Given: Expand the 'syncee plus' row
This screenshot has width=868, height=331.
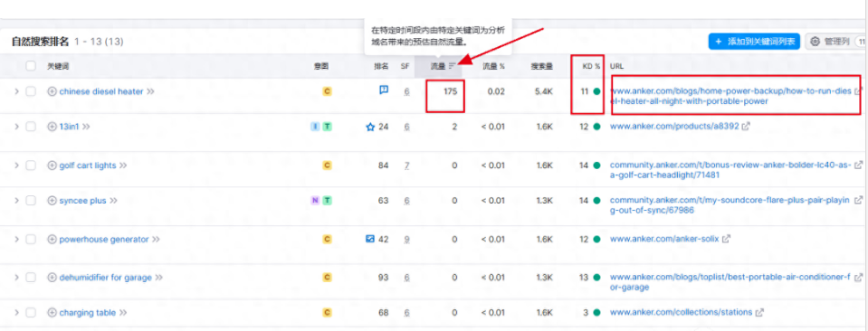Looking at the screenshot, I should (x=16, y=201).
